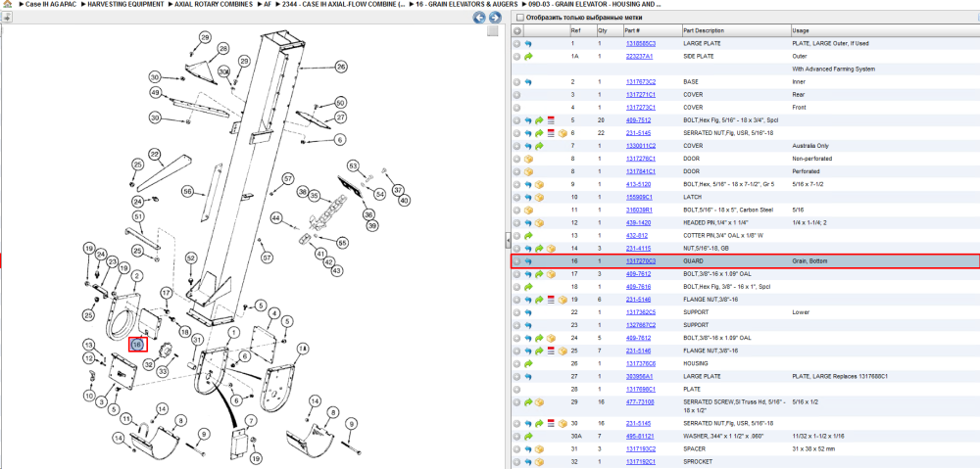
Task: Click '31 x 38 x 52 mm' usage text
Action: [x=813, y=448]
